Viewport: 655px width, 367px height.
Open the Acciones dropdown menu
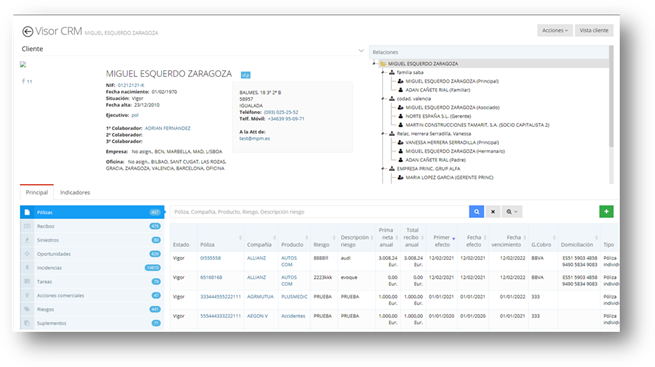[x=554, y=30]
